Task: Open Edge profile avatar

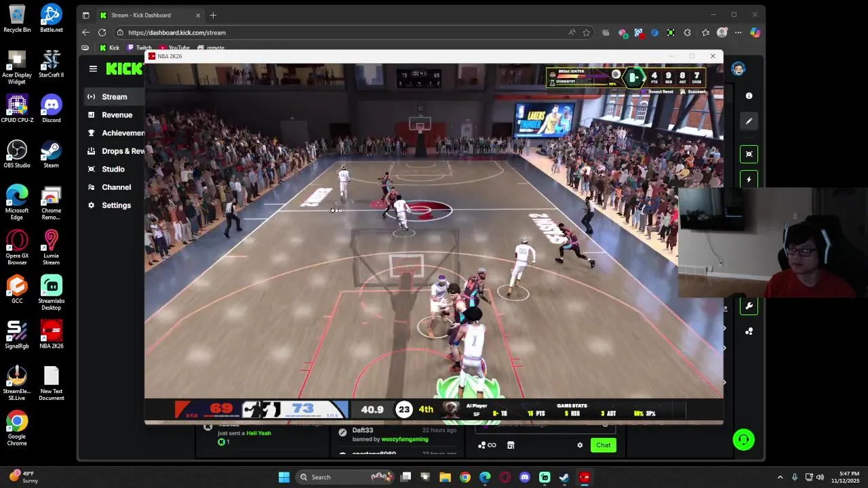Action: click(x=722, y=33)
